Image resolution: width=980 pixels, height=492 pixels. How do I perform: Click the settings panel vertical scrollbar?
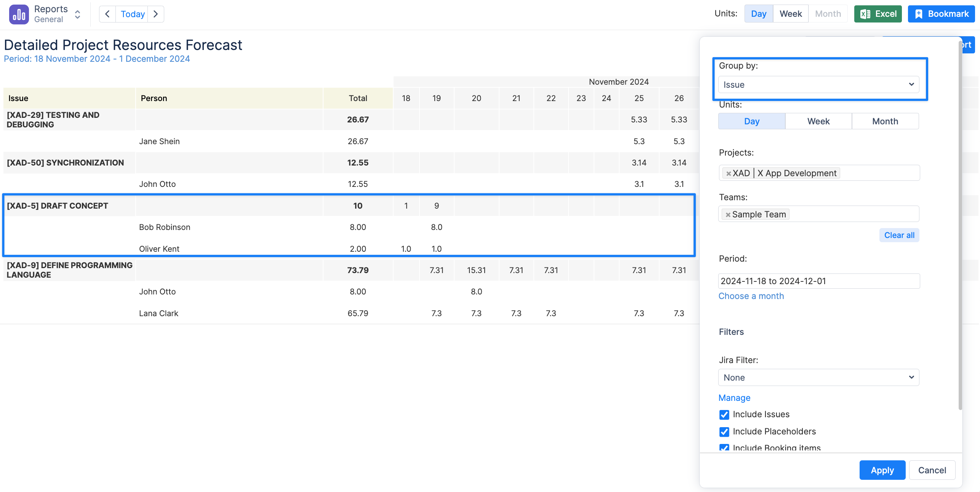[960, 225]
